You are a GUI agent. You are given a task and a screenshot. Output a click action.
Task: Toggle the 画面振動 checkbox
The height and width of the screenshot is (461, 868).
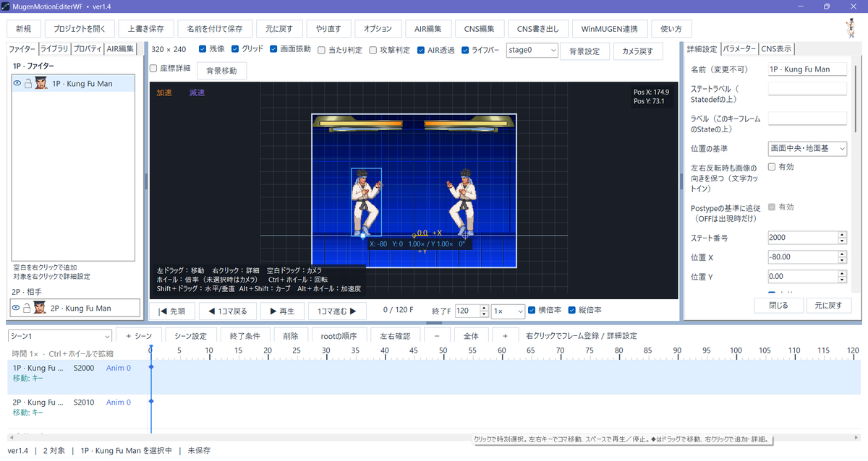[273, 50]
